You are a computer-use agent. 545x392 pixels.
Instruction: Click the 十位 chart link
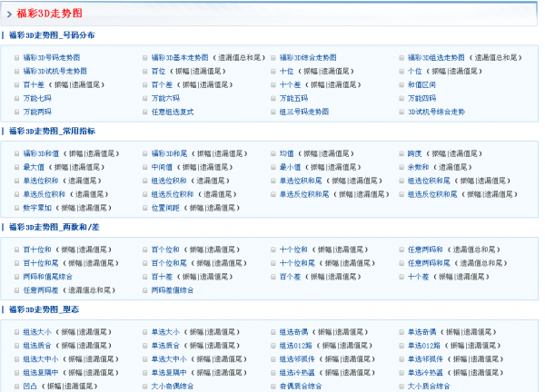pos(287,71)
